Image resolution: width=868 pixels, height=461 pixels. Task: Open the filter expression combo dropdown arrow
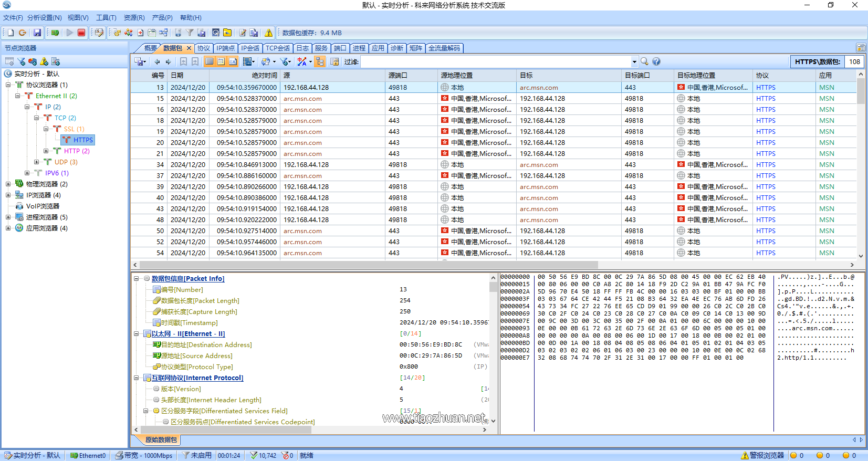pos(634,61)
